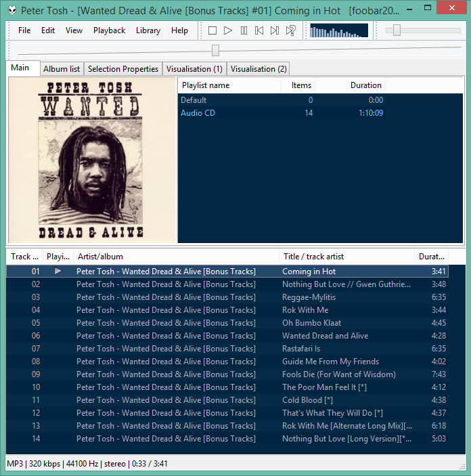Open the Playback menu
The height and width of the screenshot is (476, 471).
109,30
